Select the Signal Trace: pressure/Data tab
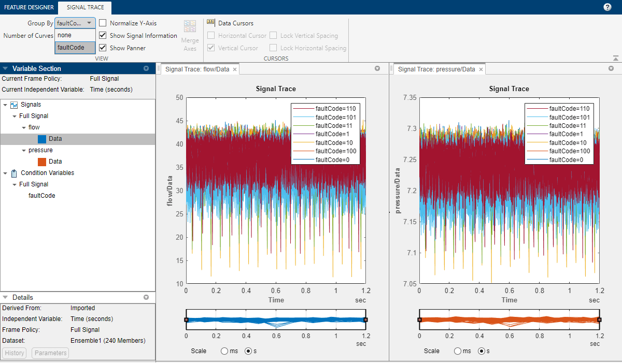Screen dimensions: 622x364 tap(436, 69)
